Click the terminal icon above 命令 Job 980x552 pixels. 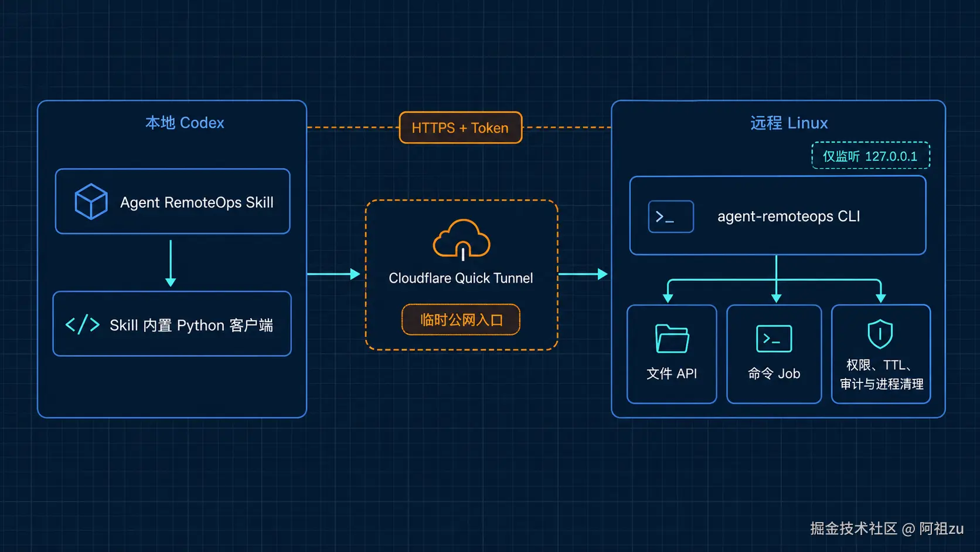click(x=774, y=338)
